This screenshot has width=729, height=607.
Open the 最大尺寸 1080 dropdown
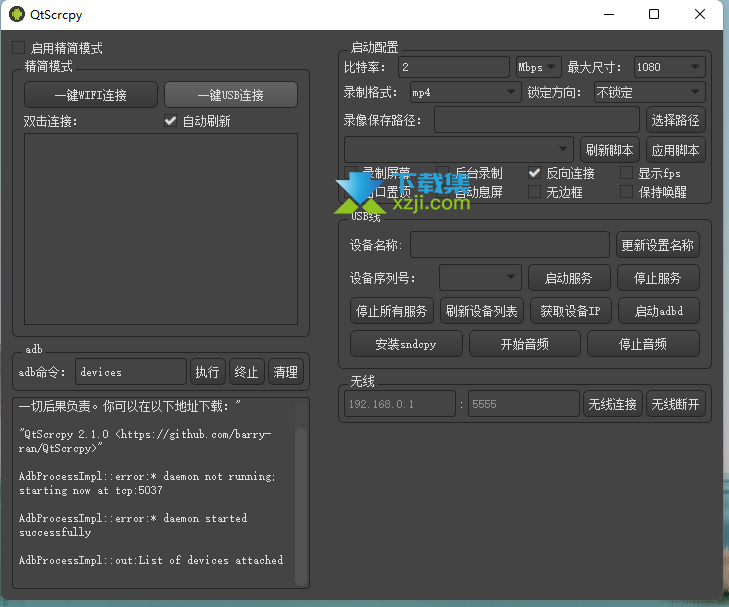click(x=669, y=67)
